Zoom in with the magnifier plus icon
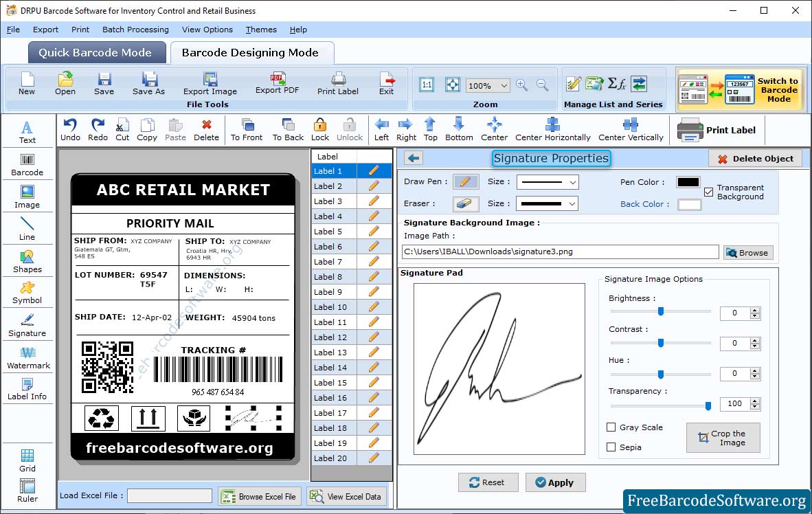Image resolution: width=812 pixels, height=514 pixels. coord(522,85)
